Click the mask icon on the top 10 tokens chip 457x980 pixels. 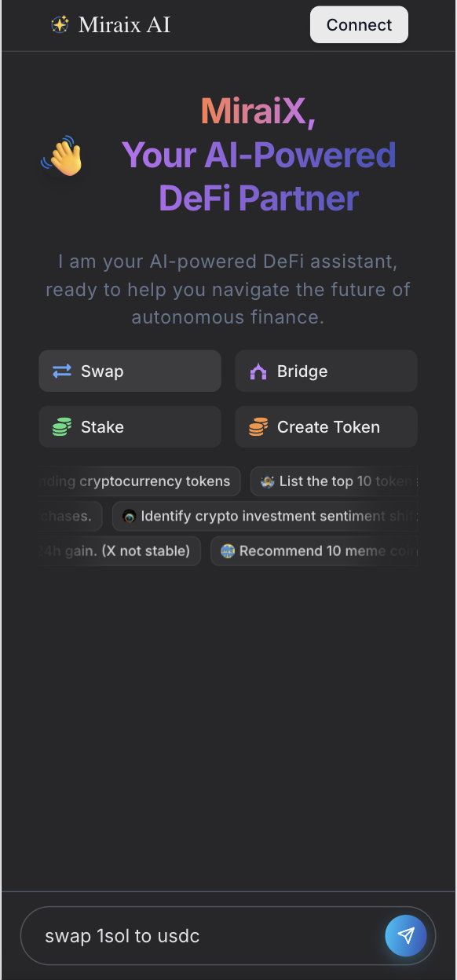click(x=265, y=481)
